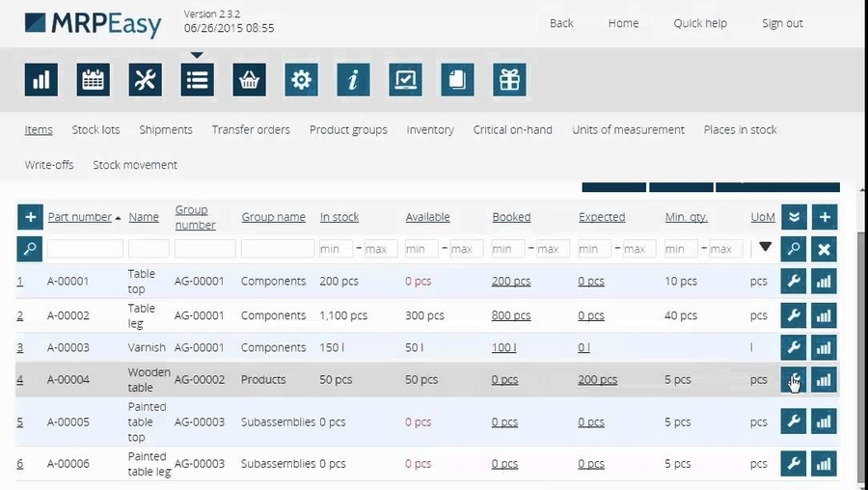Open the UoM filter dropdown arrow

765,248
